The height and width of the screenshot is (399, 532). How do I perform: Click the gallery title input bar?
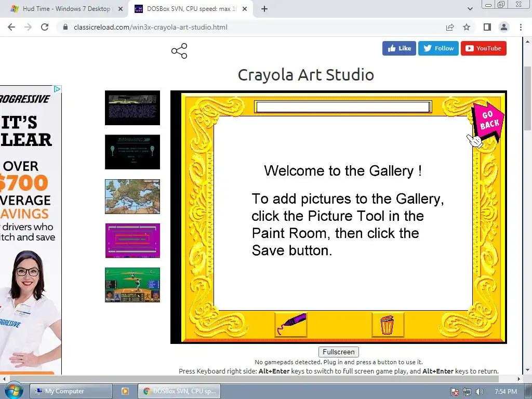pos(343,107)
